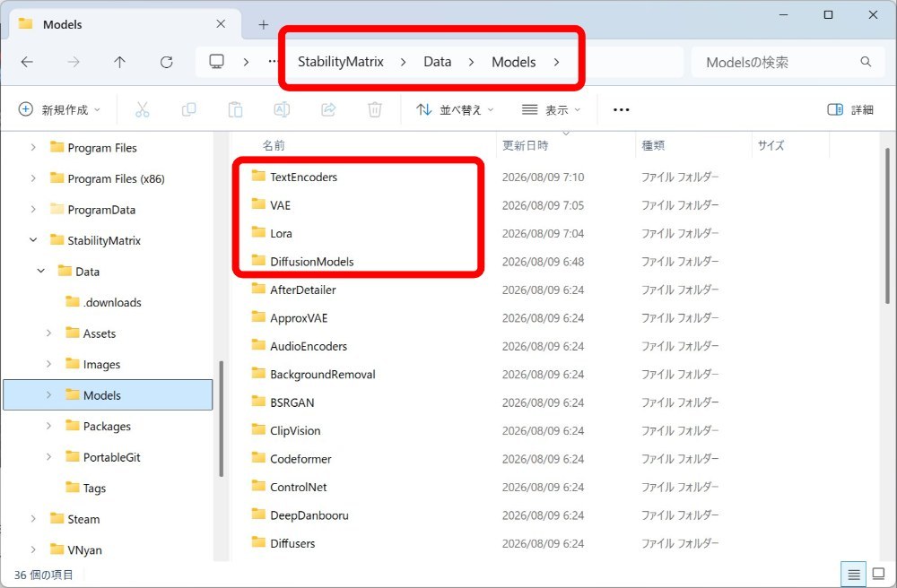This screenshot has width=897, height=588.
Task: Select the DeepDanbooru folder name
Action: (309, 514)
